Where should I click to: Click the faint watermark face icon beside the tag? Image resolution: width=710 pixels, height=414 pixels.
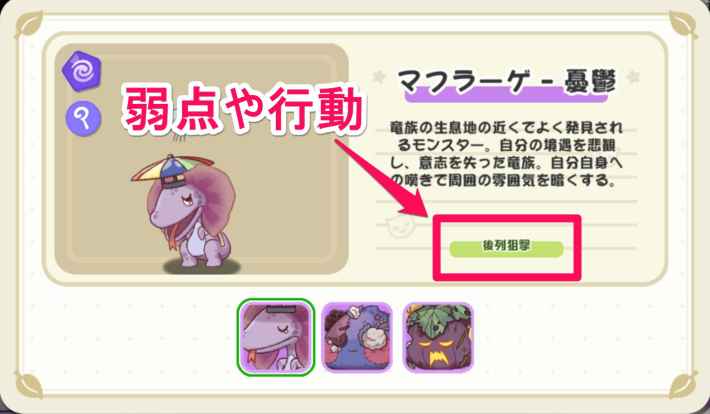click(x=401, y=226)
